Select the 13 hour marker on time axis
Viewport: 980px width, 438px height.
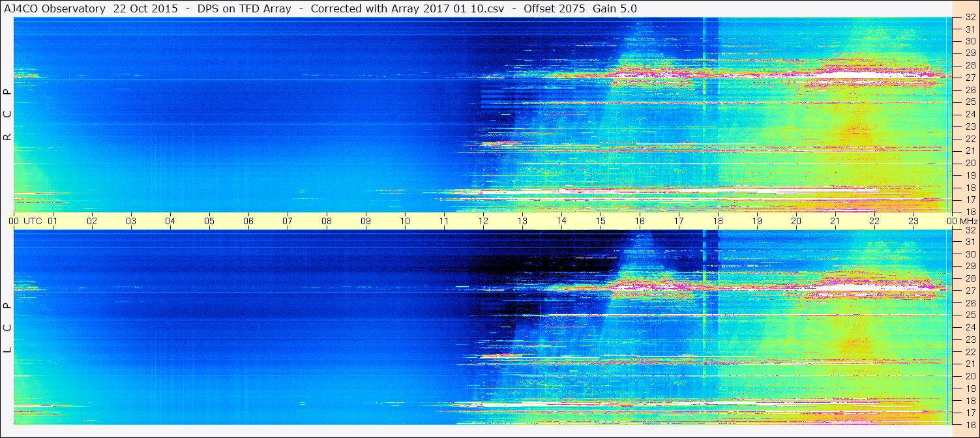pyautogui.click(x=522, y=221)
